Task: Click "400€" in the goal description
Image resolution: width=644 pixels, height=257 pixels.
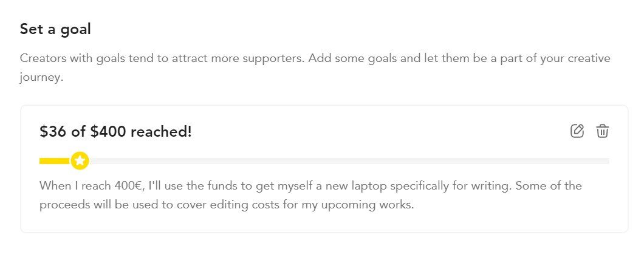Action: point(128,185)
